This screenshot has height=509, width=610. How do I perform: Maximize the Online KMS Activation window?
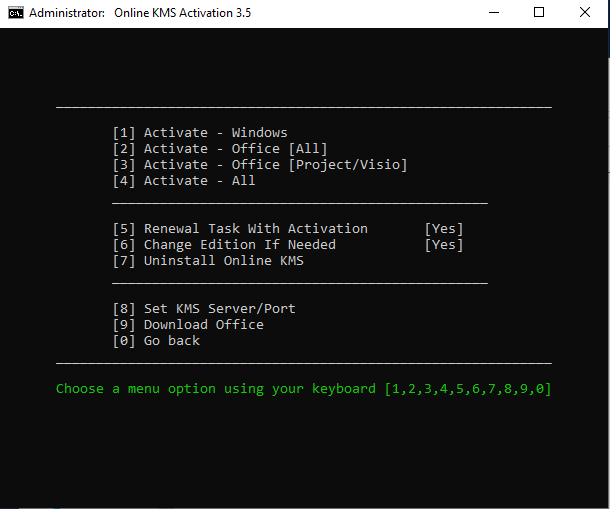[539, 14]
